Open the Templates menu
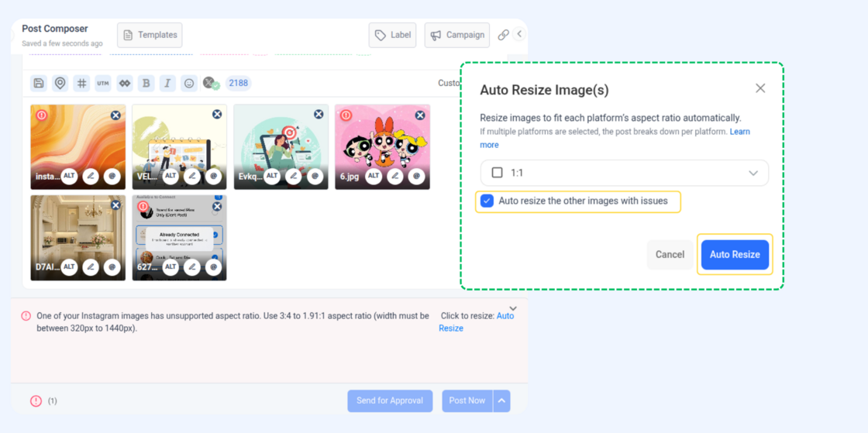868x433 pixels. [x=150, y=35]
